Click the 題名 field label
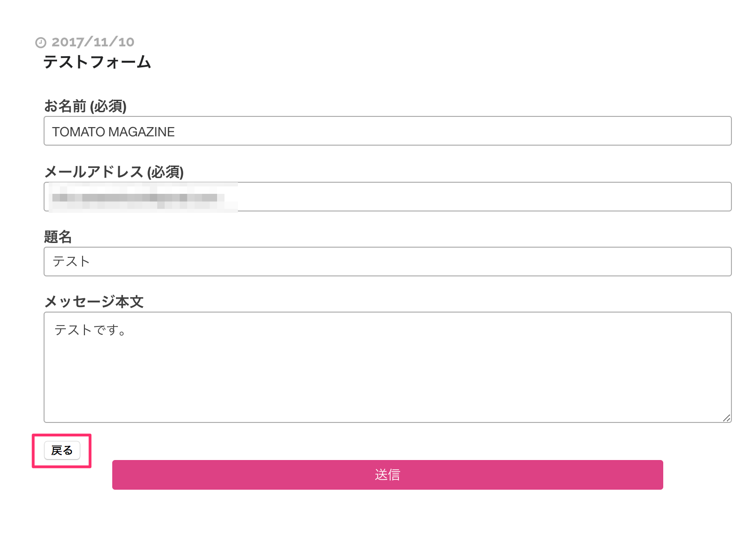The width and height of the screenshot is (756, 537). pos(58,237)
